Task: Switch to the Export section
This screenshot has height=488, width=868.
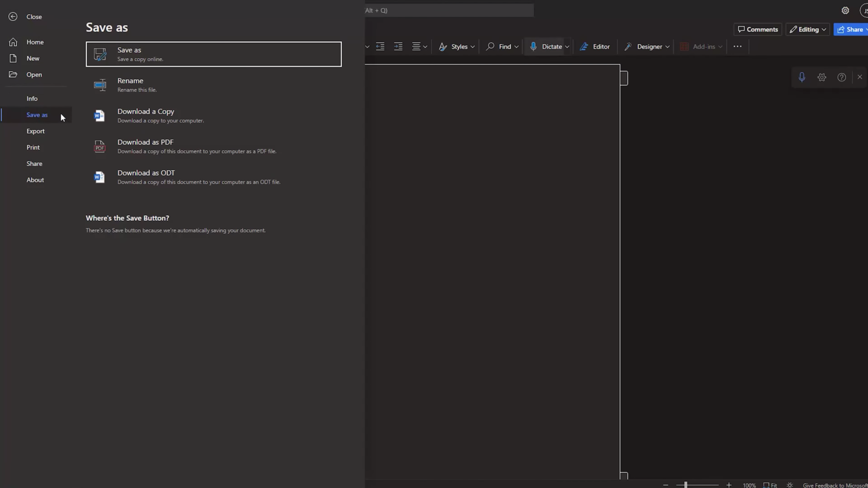Action: (35, 131)
